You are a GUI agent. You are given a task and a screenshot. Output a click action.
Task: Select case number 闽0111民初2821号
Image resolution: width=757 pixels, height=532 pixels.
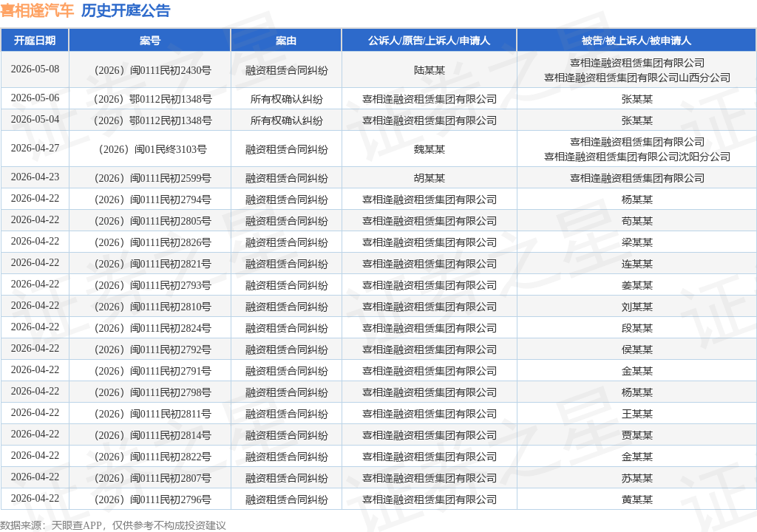(171, 264)
